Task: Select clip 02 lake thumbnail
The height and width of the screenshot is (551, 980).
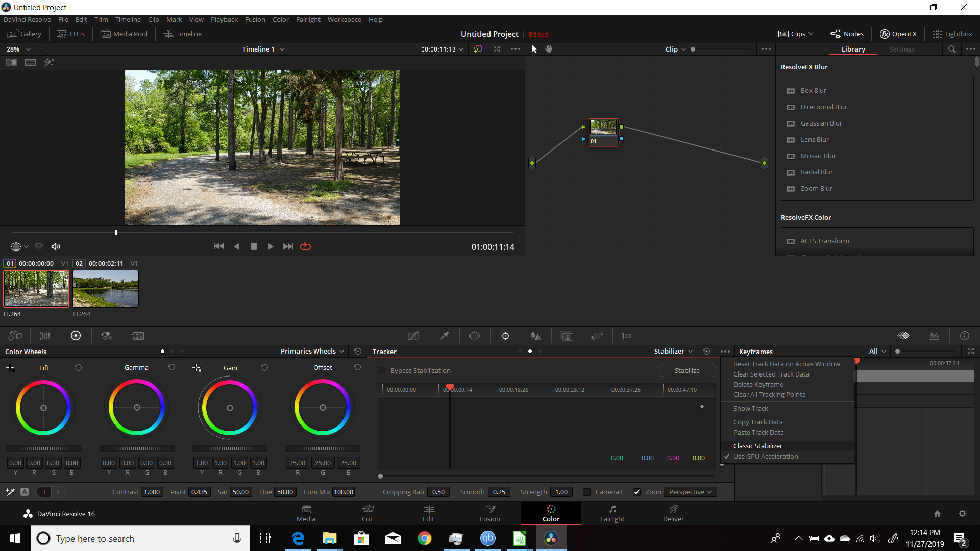Action: click(106, 289)
